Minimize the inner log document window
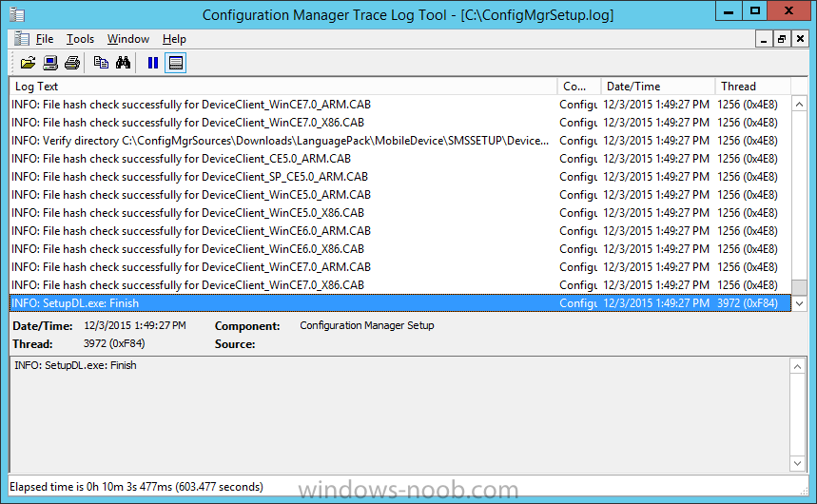The width and height of the screenshot is (817, 504). 764,39
